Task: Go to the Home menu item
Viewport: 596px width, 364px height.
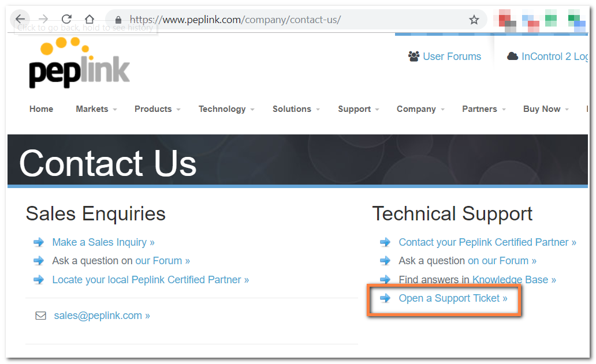Action: 41,109
